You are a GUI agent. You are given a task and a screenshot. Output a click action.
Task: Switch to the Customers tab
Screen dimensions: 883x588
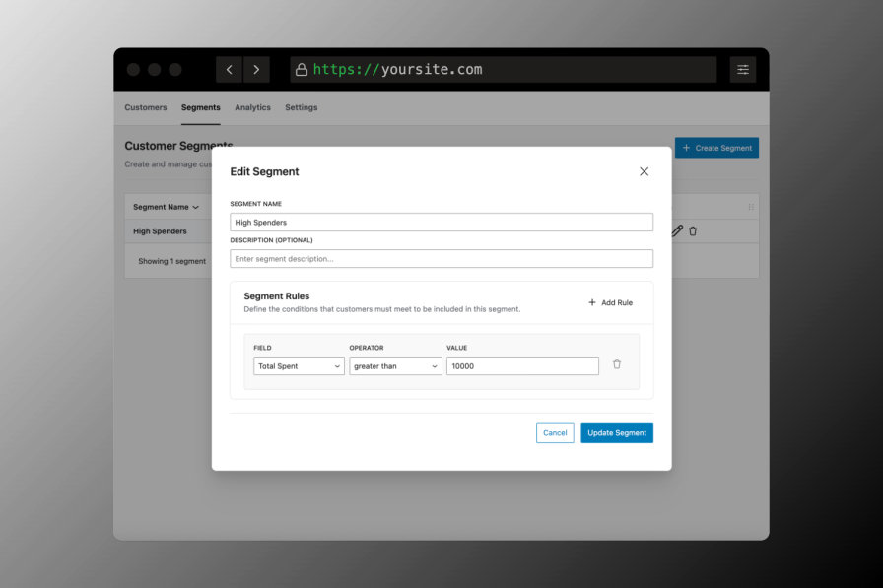click(145, 107)
